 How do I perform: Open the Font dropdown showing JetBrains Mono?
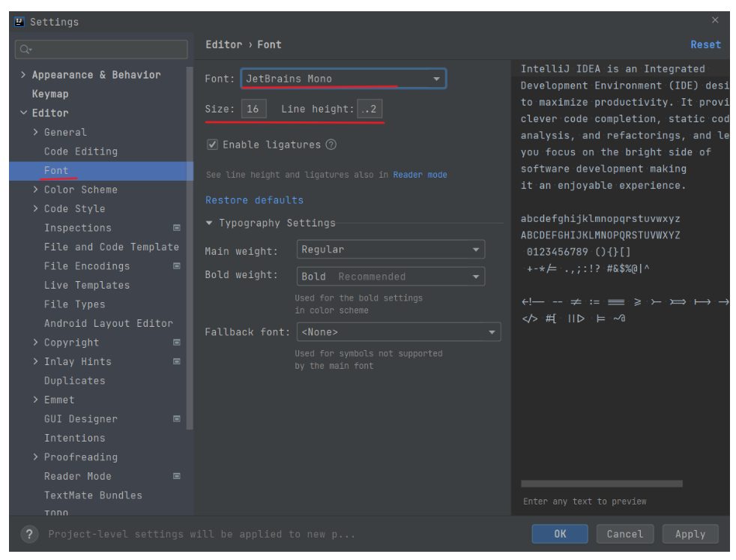437,78
